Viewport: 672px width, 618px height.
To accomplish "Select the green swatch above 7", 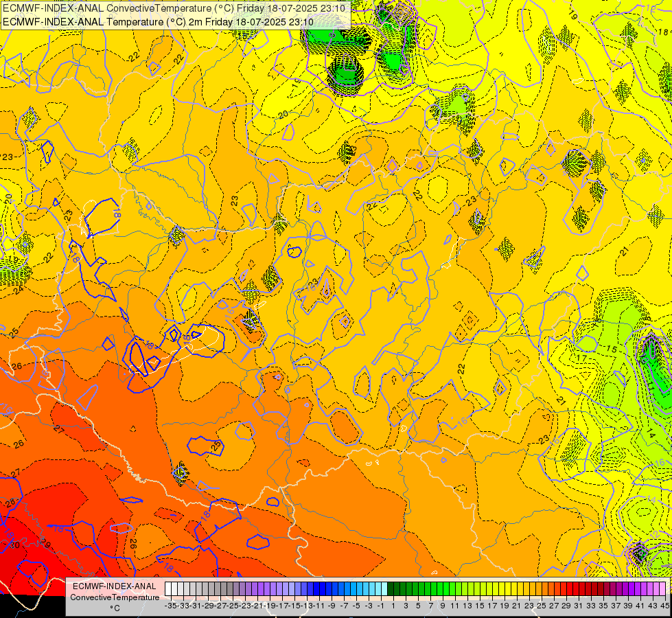I will click(428, 588).
